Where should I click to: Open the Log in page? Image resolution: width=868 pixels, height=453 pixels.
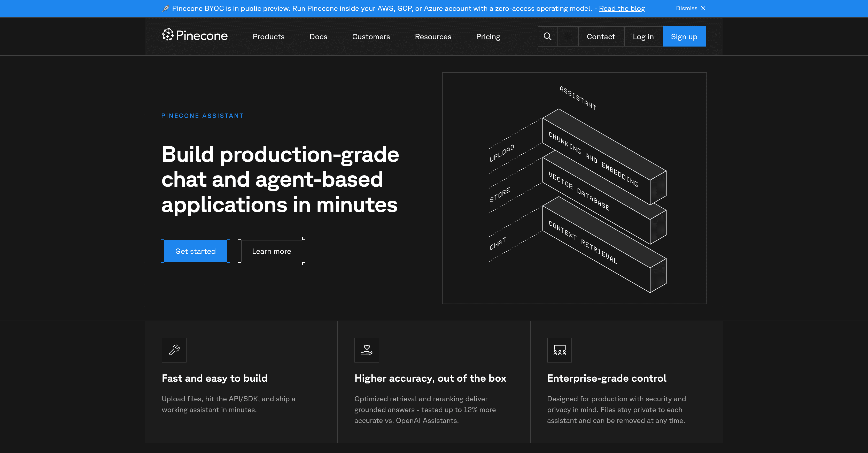[x=643, y=36]
